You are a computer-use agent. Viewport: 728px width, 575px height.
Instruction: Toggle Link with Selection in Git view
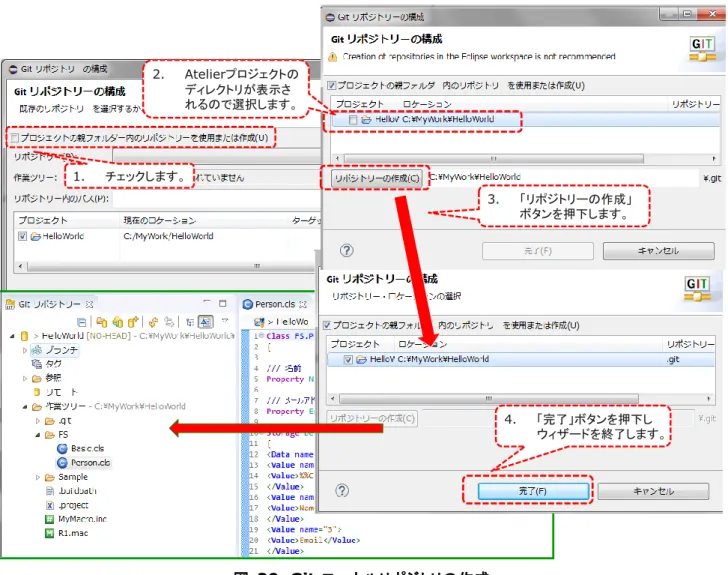point(169,322)
